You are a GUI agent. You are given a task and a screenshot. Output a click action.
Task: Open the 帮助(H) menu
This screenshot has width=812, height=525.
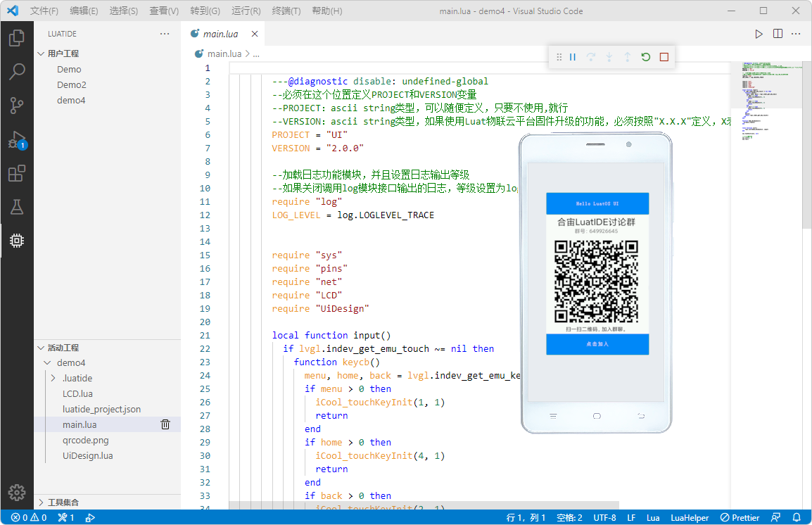(327, 11)
